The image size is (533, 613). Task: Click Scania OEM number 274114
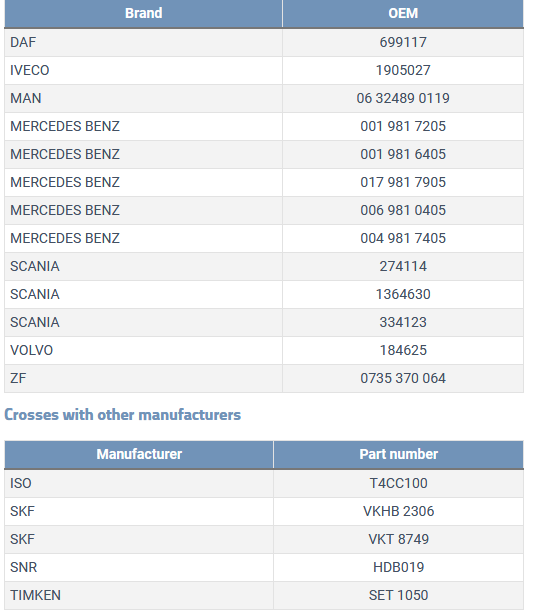(403, 266)
